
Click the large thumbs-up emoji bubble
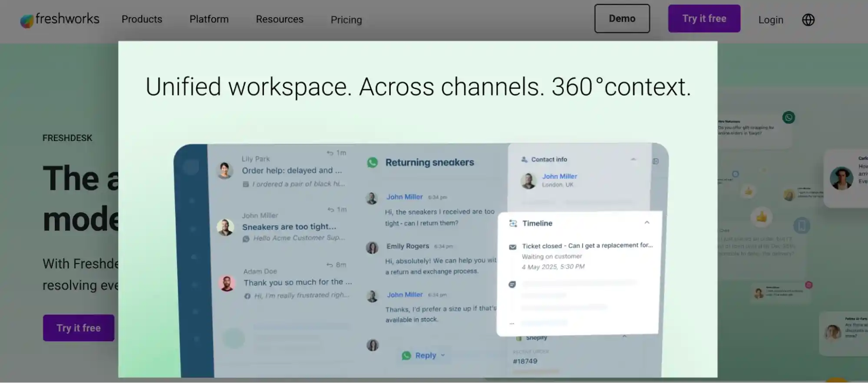762,216
